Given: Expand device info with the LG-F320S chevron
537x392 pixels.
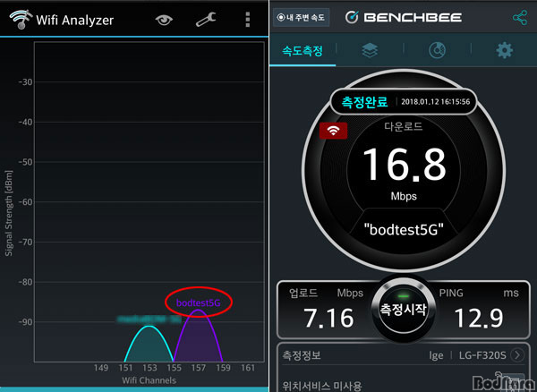Looking at the screenshot, I should pyautogui.click(x=517, y=355).
